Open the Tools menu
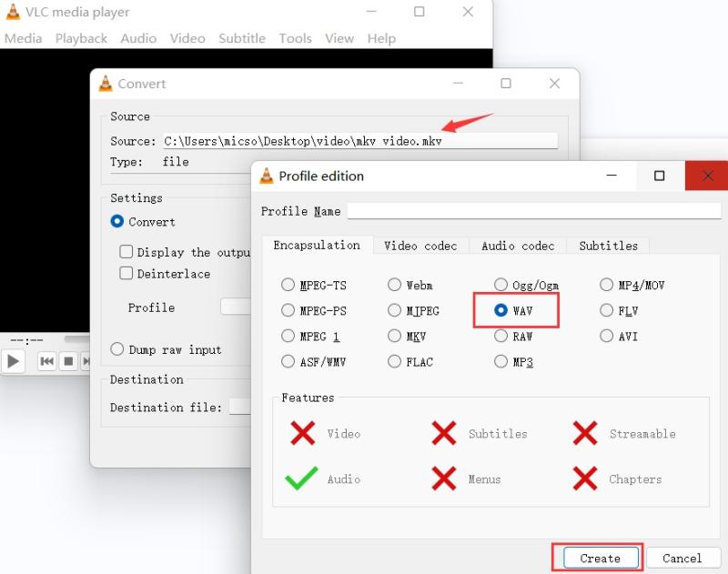 (295, 38)
